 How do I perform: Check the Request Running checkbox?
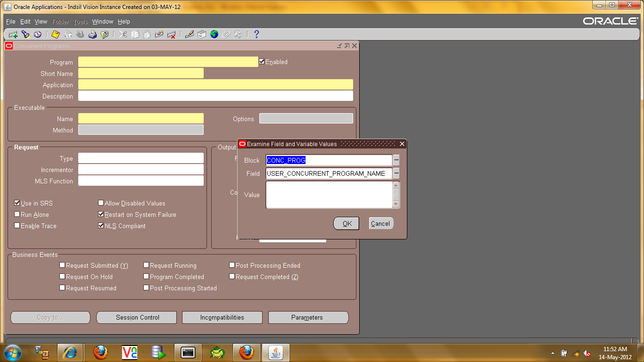pyautogui.click(x=146, y=265)
